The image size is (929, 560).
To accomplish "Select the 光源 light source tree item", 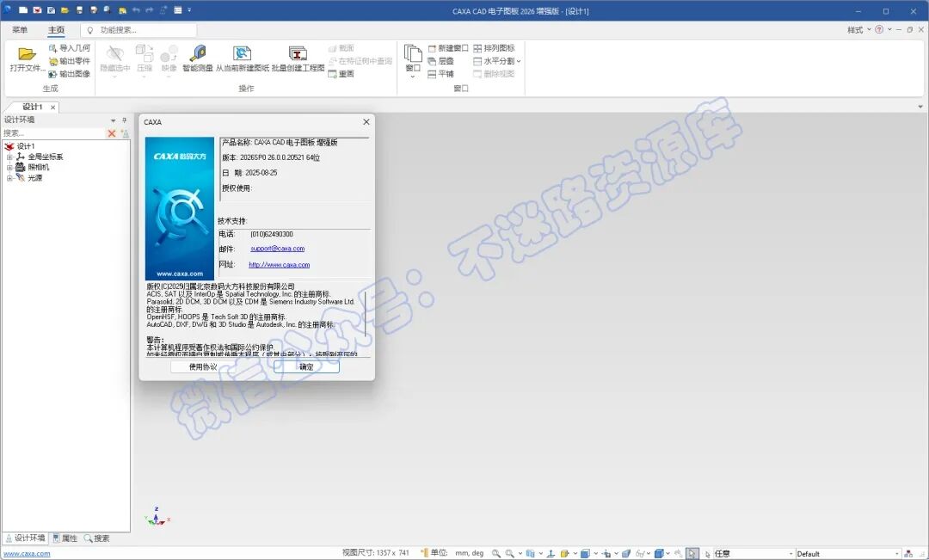I will point(29,178).
